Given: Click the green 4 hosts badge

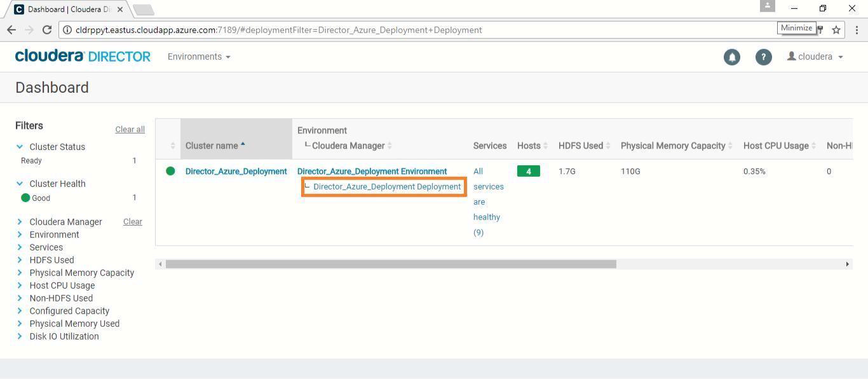Looking at the screenshot, I should point(528,171).
